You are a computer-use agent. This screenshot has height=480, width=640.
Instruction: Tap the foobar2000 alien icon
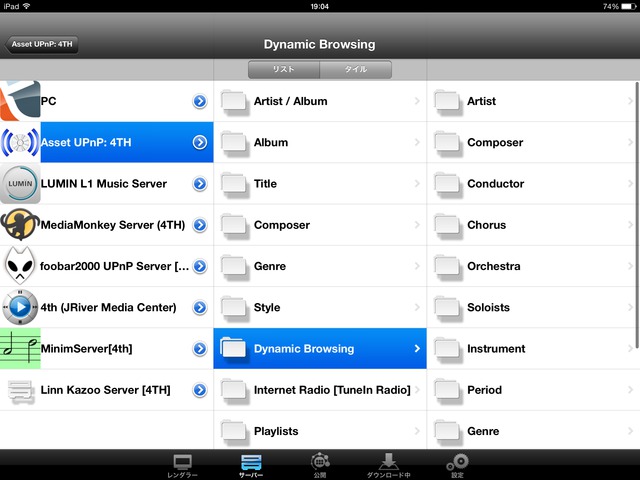20,266
